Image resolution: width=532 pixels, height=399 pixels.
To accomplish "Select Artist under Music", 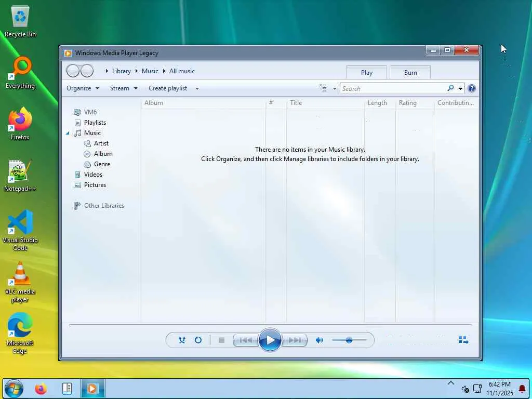I will coord(101,143).
